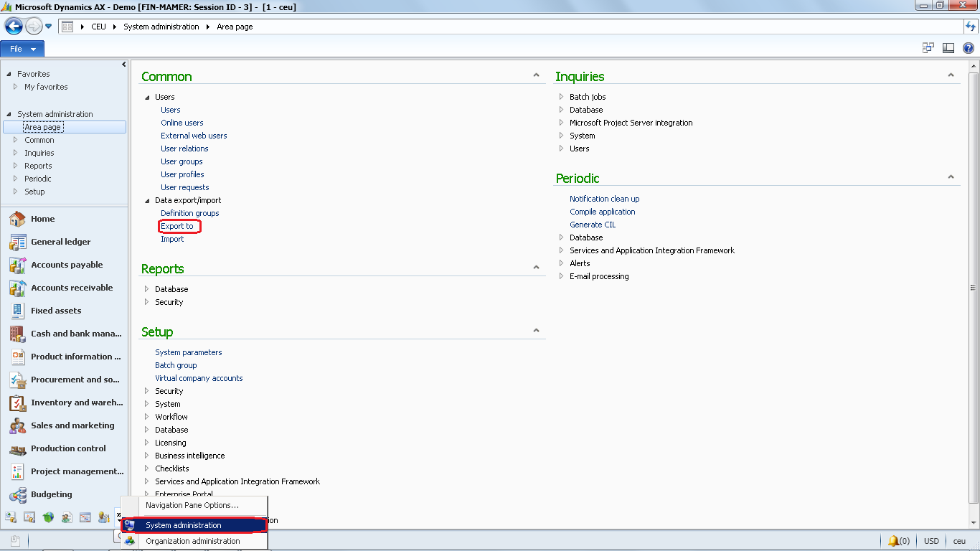Image resolution: width=980 pixels, height=551 pixels.
Task: Open recent-pages dropdown arrow beside Forward
Action: [x=49, y=27]
